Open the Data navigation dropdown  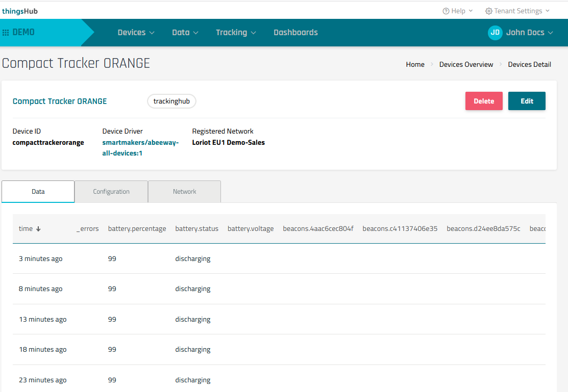(x=185, y=33)
